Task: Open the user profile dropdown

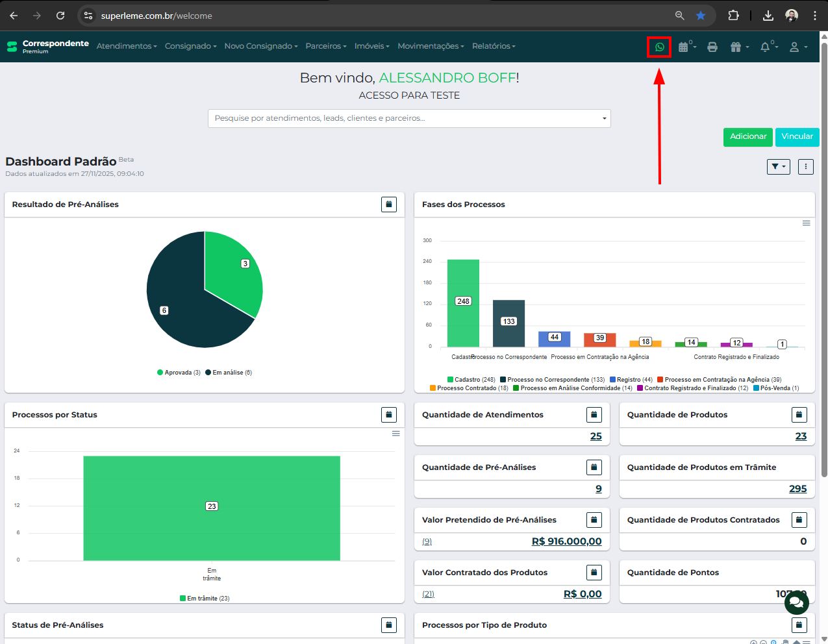Action: coord(797,47)
